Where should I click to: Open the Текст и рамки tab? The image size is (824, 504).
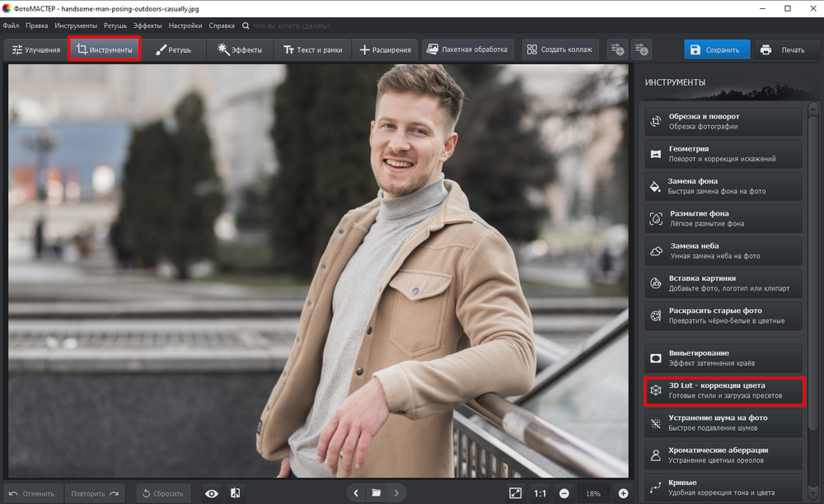tap(312, 49)
